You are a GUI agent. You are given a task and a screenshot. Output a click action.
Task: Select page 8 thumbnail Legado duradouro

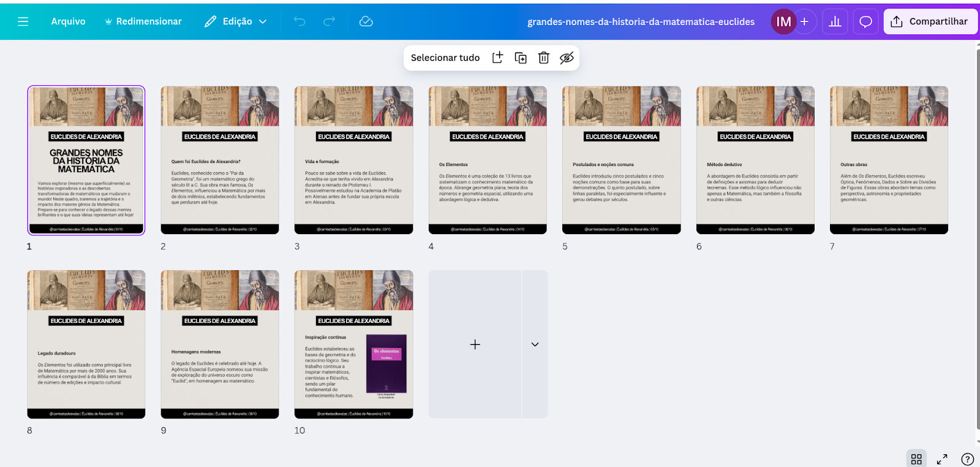click(86, 344)
